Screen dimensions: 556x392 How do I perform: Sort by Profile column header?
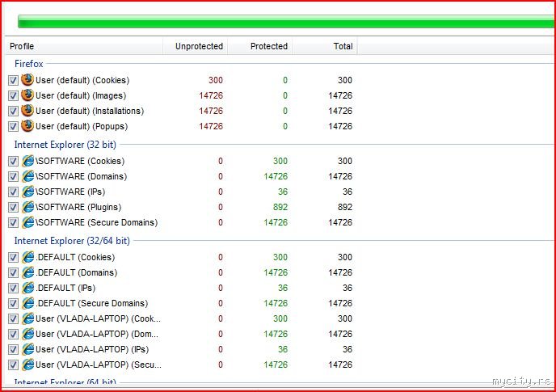(84, 46)
